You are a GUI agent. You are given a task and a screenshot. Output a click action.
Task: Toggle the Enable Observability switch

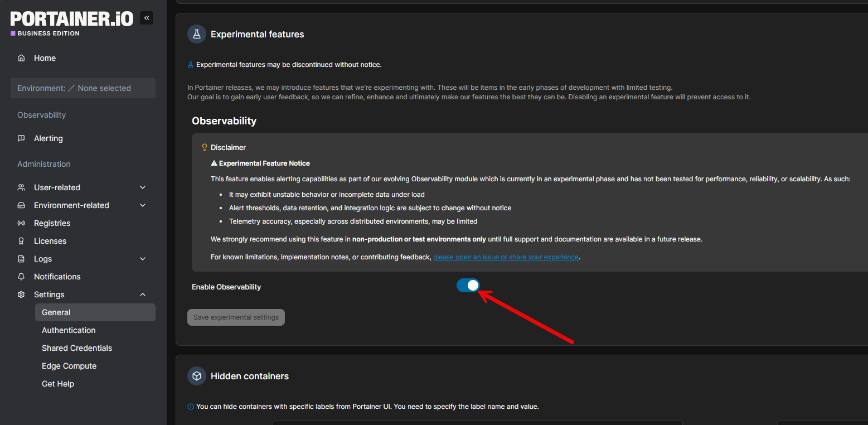468,286
